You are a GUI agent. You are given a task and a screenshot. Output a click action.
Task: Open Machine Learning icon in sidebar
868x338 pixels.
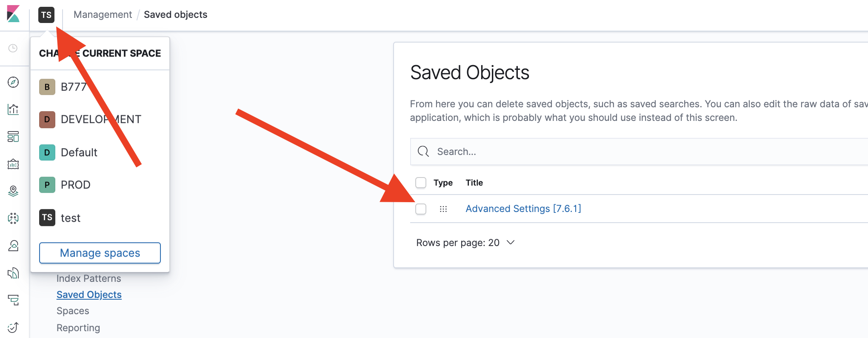(13, 218)
